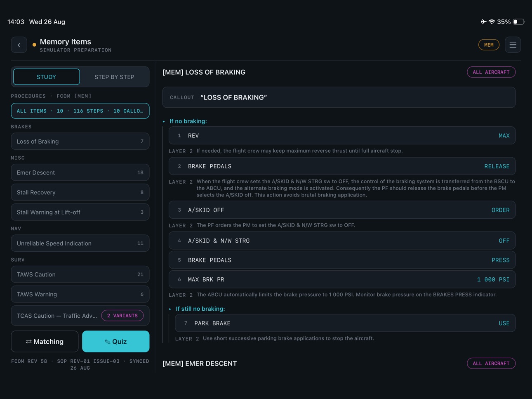The image size is (532, 399).
Task: Go back using the chevron button
Action: click(19, 45)
